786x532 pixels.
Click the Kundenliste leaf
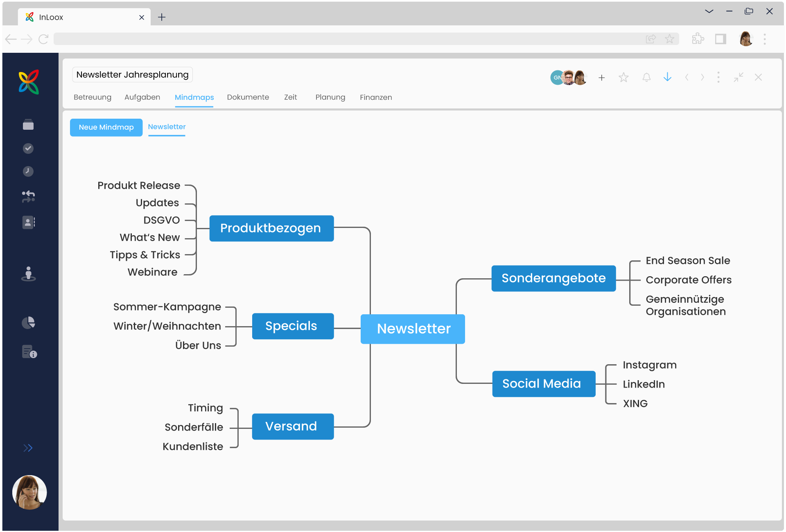(193, 446)
